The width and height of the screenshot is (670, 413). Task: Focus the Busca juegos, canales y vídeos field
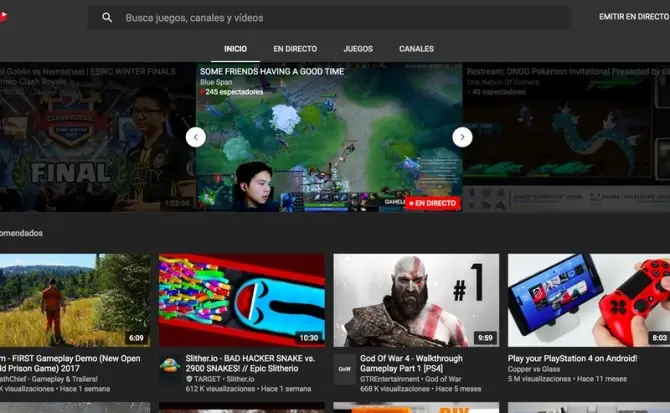tap(329, 18)
